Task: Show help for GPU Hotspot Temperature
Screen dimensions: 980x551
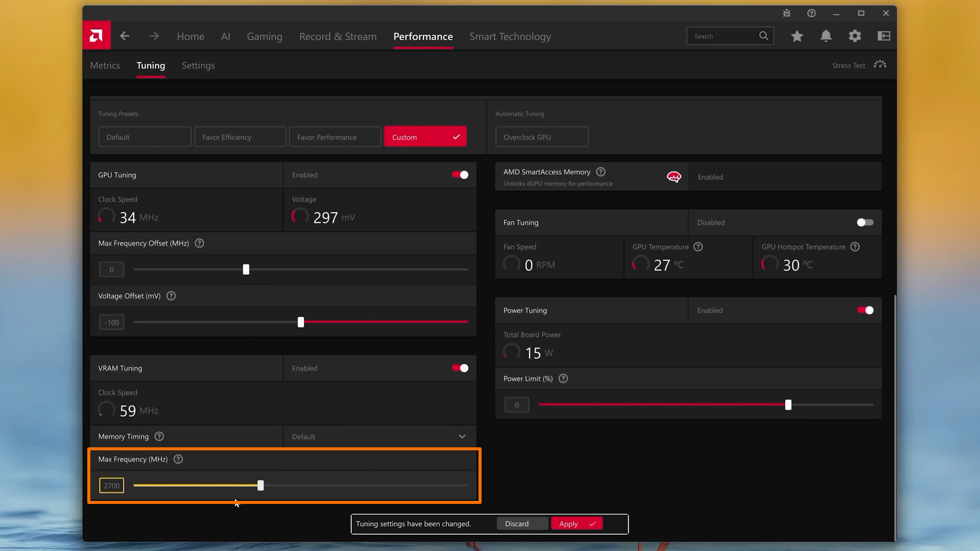Action: click(855, 247)
